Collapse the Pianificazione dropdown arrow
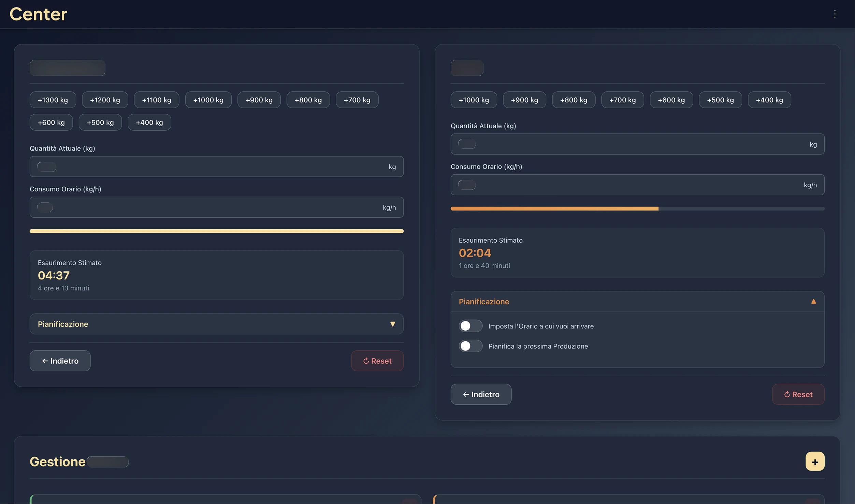This screenshot has width=855, height=504. [x=393, y=324]
